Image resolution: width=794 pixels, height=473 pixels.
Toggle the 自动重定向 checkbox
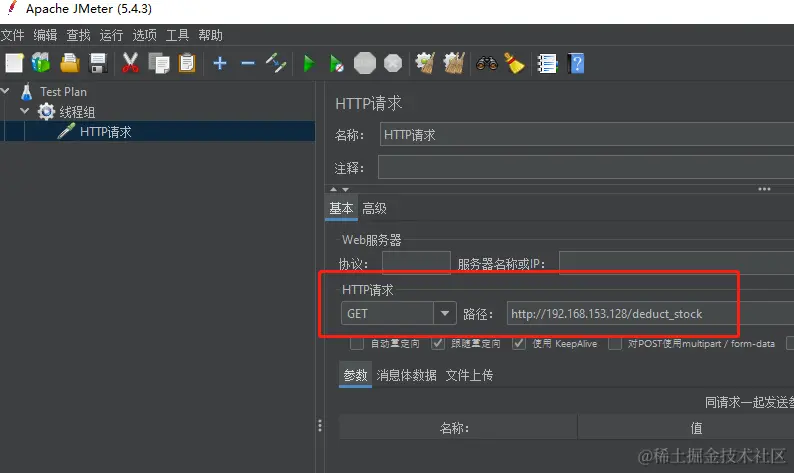click(x=356, y=343)
